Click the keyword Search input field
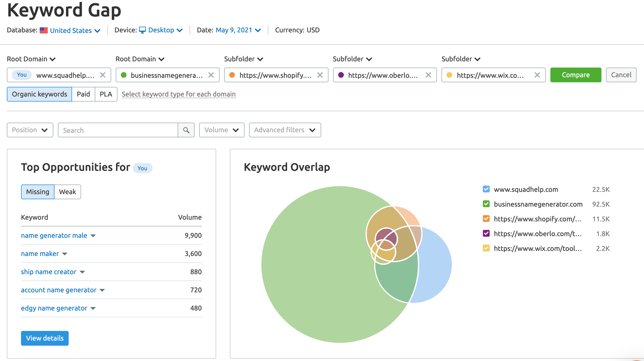The height and width of the screenshot is (361, 644). pos(118,130)
